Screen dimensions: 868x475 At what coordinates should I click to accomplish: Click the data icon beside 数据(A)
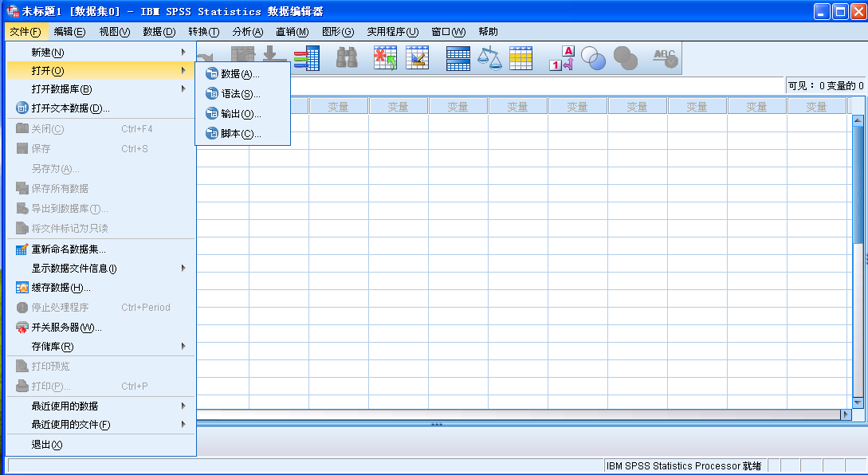point(211,73)
